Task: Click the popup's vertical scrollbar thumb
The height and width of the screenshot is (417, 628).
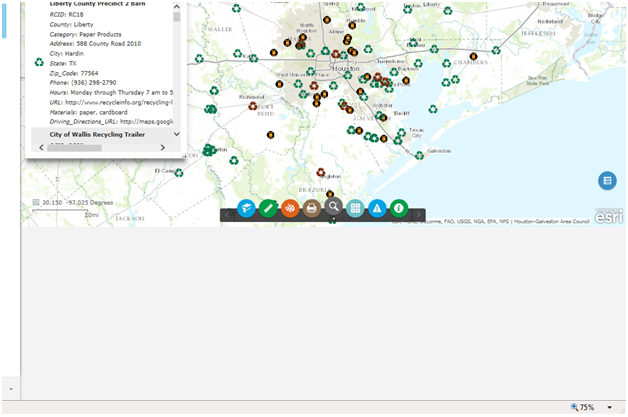Action: [177, 17]
